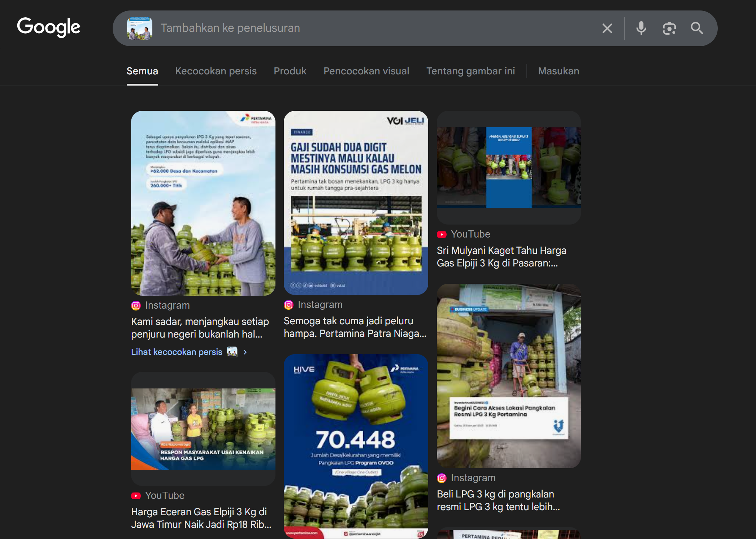
Task: Open 'Beli LPG 3 kg di pangkalan' title
Action: (498, 500)
